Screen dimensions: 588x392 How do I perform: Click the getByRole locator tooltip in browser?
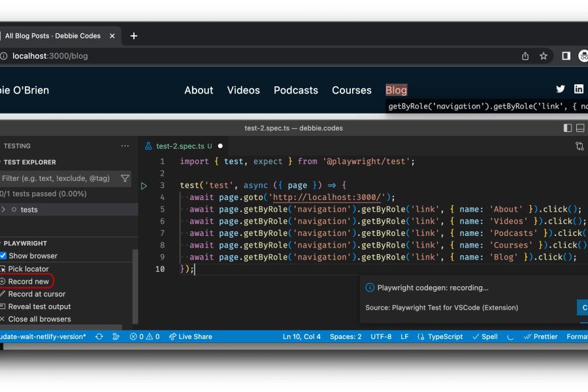[487, 106]
